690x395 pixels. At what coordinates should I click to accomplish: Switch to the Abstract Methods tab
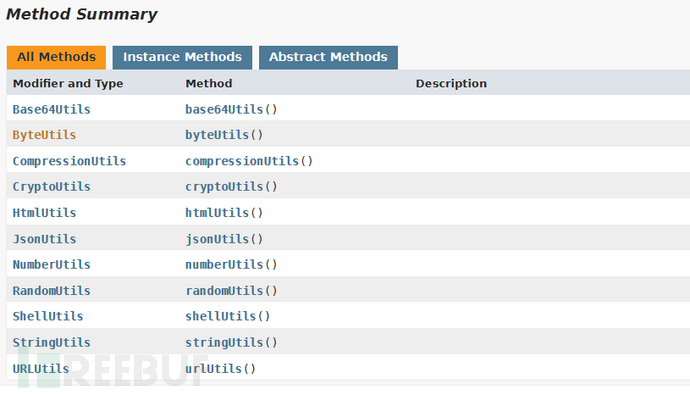pyautogui.click(x=328, y=57)
